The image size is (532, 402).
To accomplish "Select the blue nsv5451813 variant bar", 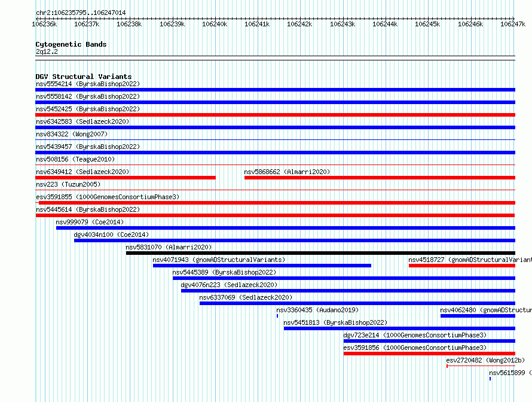I will [399, 328].
